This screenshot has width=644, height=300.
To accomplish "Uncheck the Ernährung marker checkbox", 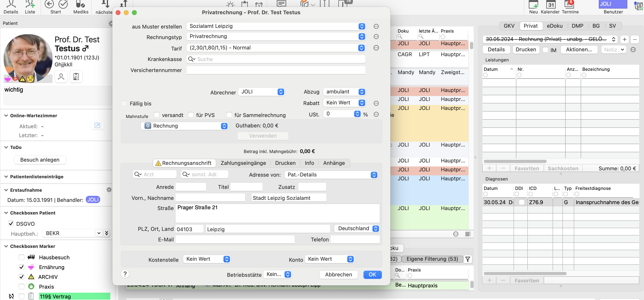I will point(22,267).
